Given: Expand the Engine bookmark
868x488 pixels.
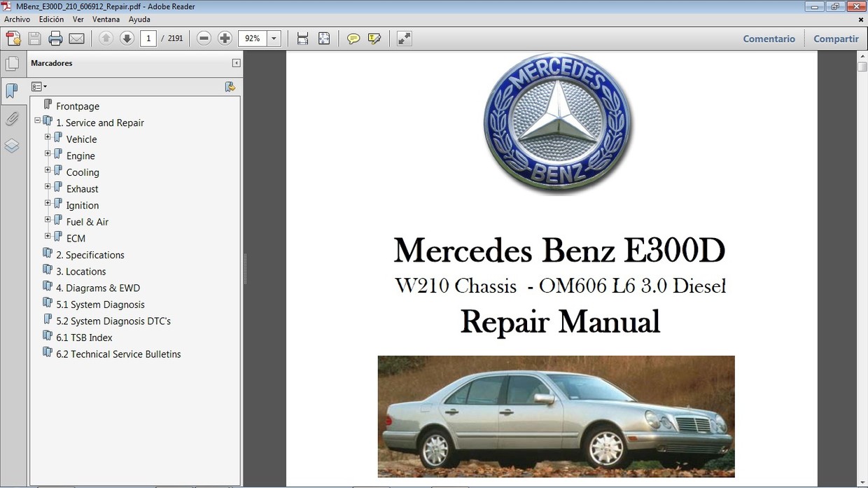Looking at the screenshot, I should coord(48,153).
